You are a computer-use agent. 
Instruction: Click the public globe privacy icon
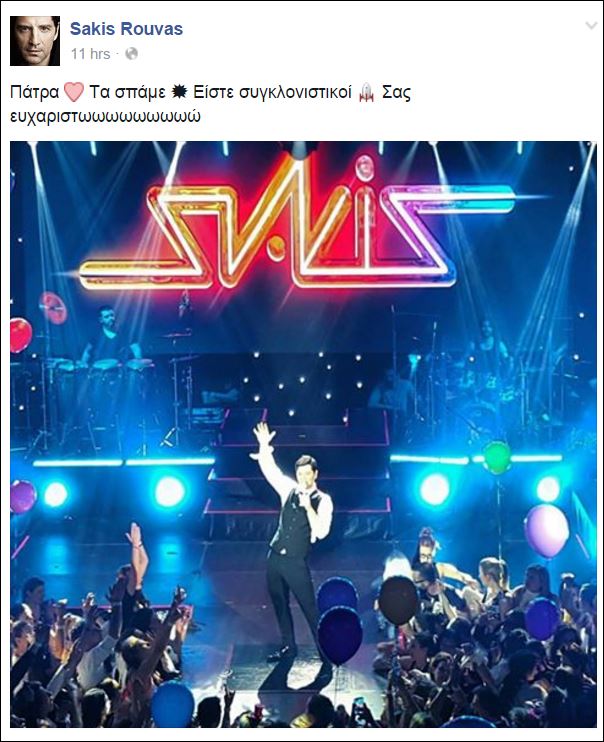pyautogui.click(x=132, y=54)
